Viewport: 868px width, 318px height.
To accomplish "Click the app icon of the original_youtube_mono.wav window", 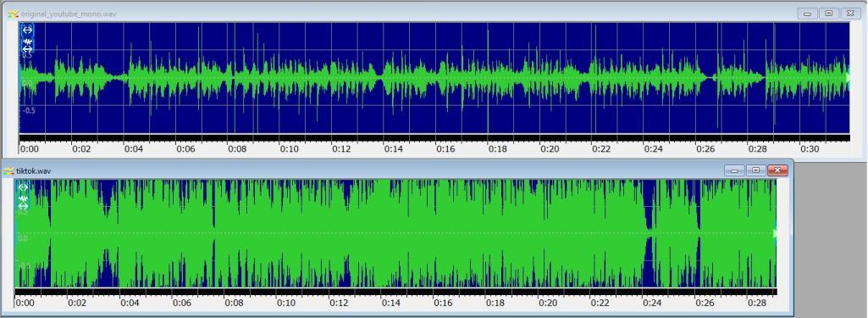I will click(x=14, y=14).
